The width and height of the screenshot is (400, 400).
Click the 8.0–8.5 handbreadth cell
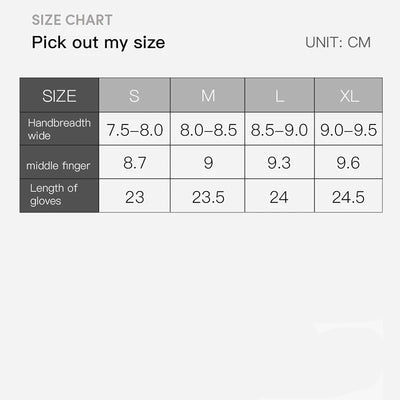pos(208,129)
